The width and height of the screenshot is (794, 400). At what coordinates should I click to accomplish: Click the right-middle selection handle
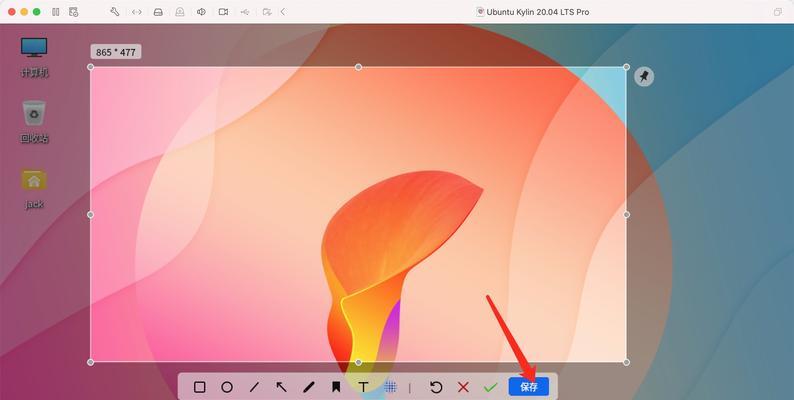(x=626, y=215)
